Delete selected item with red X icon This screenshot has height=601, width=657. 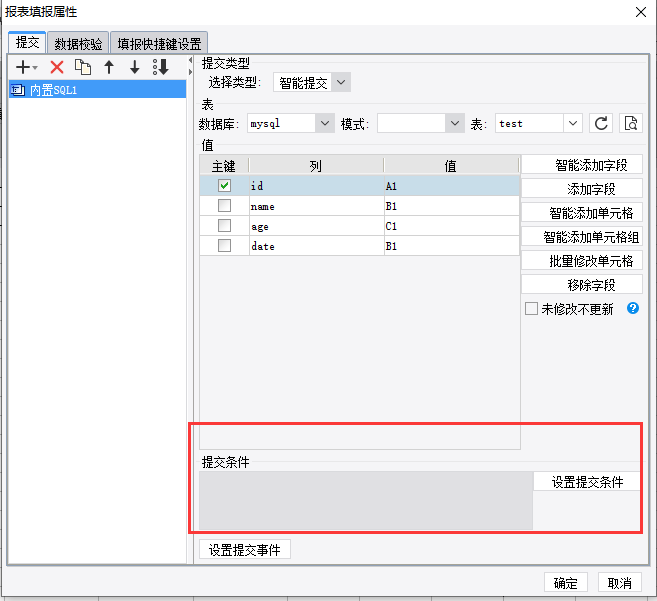pyautogui.click(x=57, y=67)
